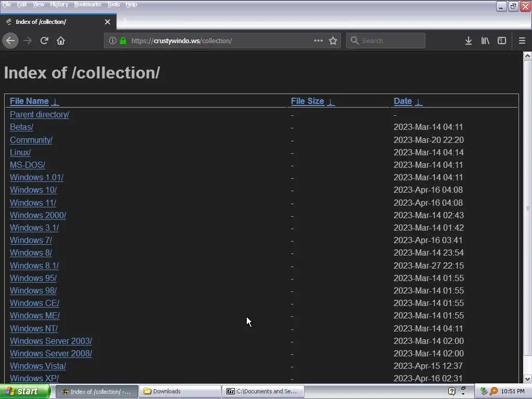
Task: Open the Firefox home page
Action: point(61,41)
